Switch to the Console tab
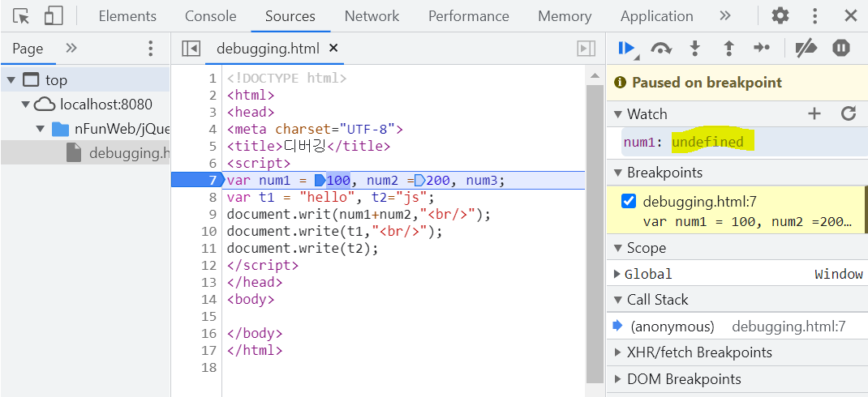Image resolution: width=868 pixels, height=397 pixels. point(210,16)
